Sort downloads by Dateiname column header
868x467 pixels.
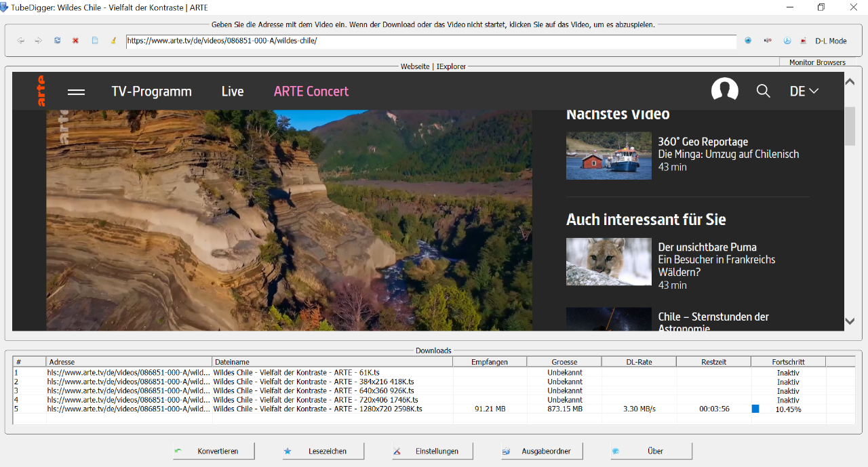(x=332, y=362)
